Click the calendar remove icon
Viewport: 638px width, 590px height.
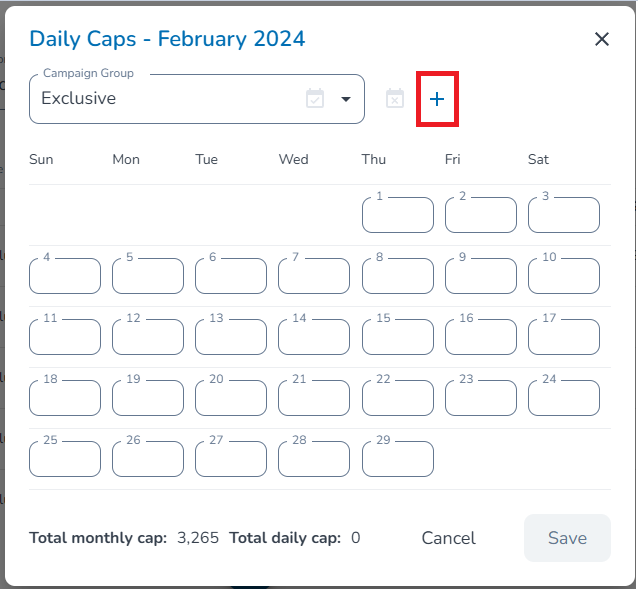395,99
